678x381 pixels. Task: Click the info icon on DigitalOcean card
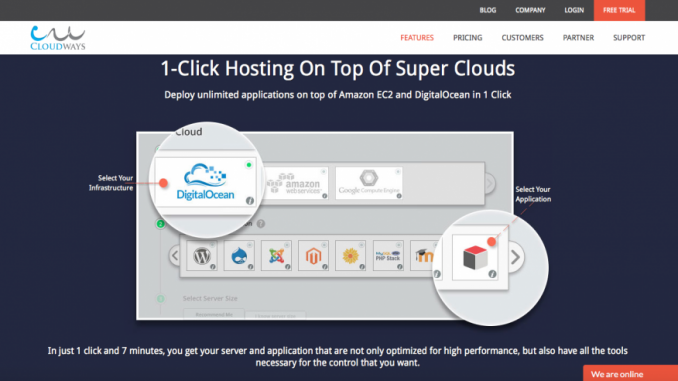pos(249,201)
